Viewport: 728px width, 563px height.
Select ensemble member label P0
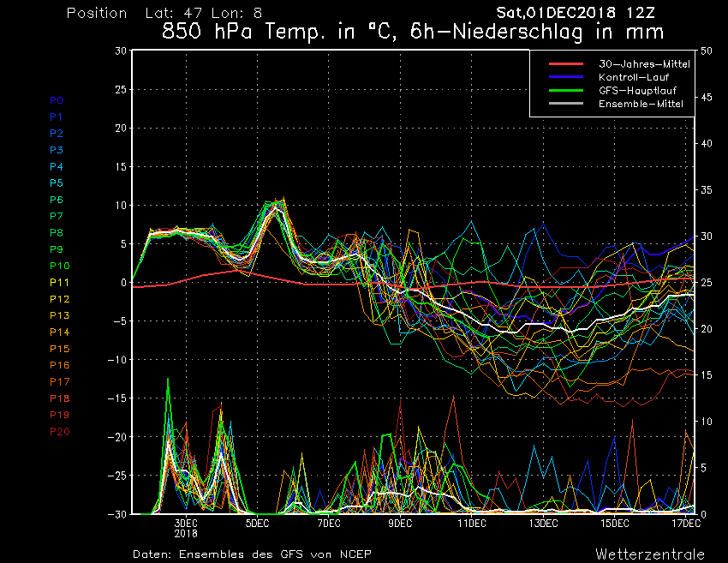[57, 100]
